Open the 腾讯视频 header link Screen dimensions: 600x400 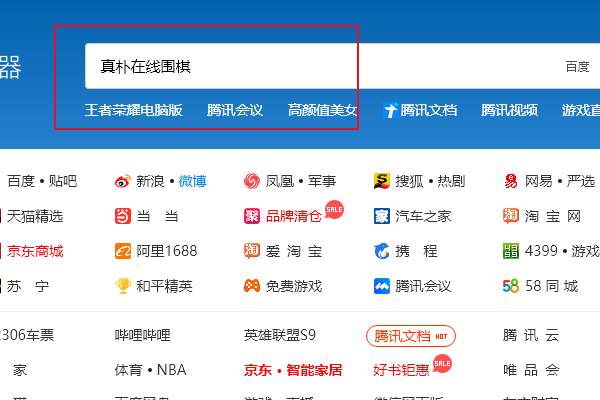[x=509, y=110]
